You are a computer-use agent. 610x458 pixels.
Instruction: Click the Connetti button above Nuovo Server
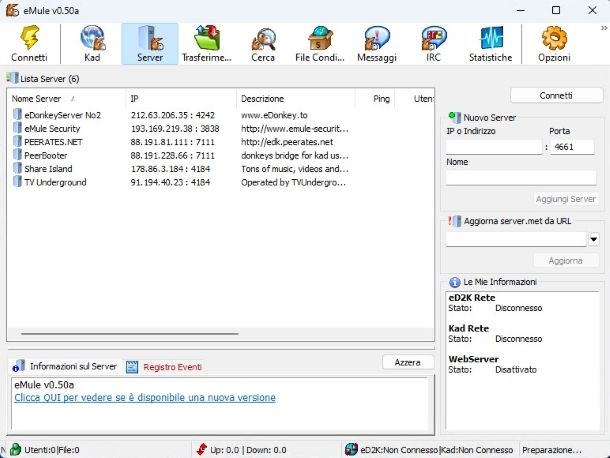coord(556,95)
